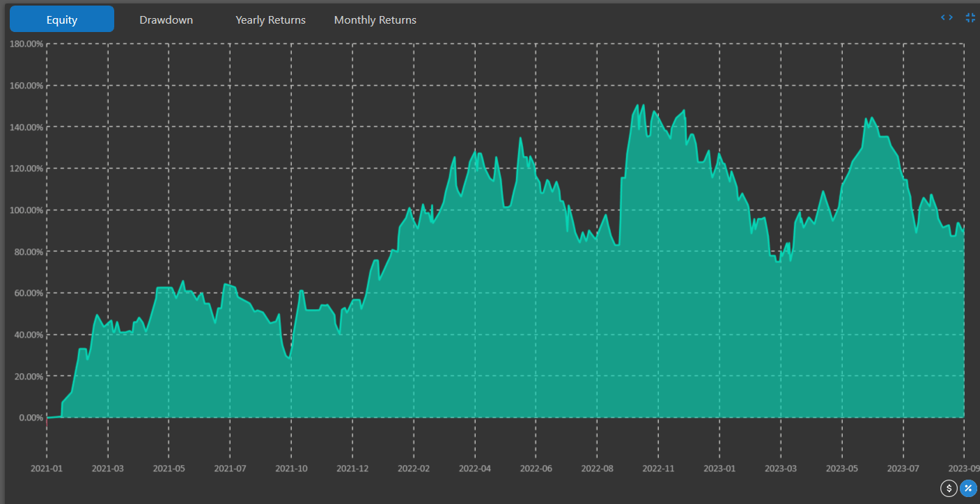Click the 2023-07 x-axis label
The width and height of the screenshot is (980, 504).
tap(903, 468)
